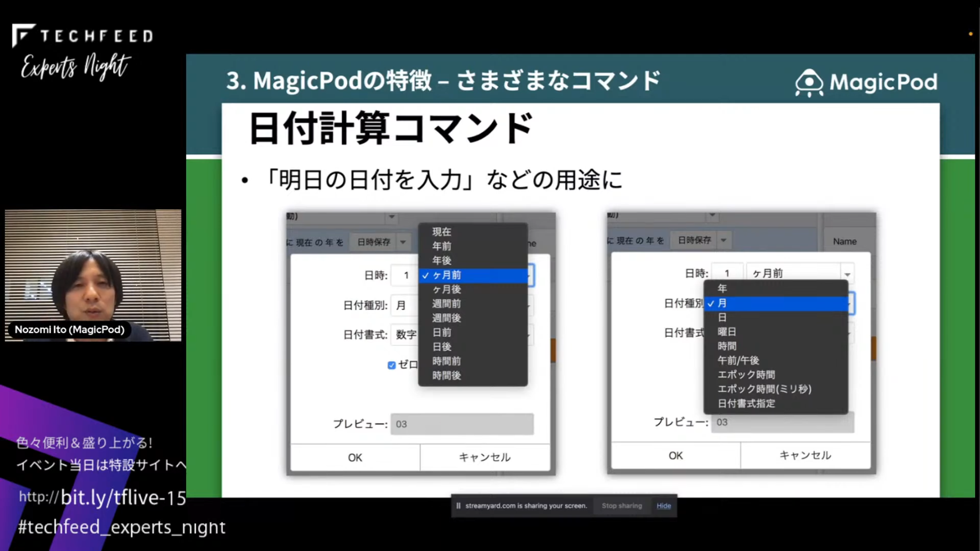Click the TechFeed logo icon
The width and height of the screenshot is (980, 551).
(24, 35)
